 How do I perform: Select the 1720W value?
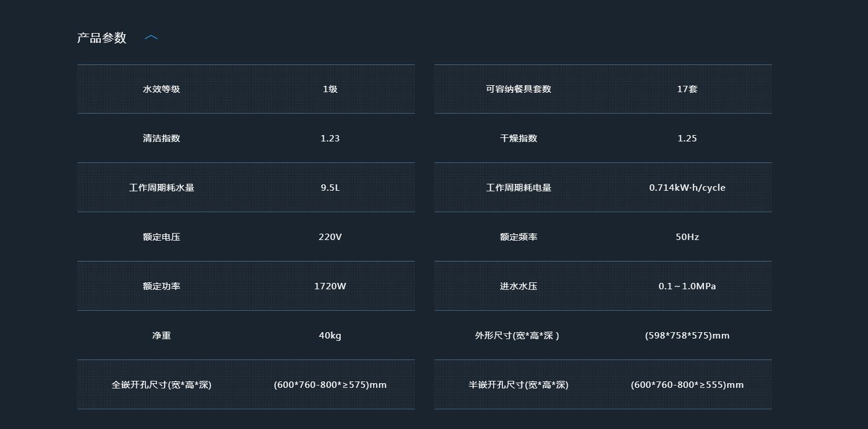coord(330,286)
